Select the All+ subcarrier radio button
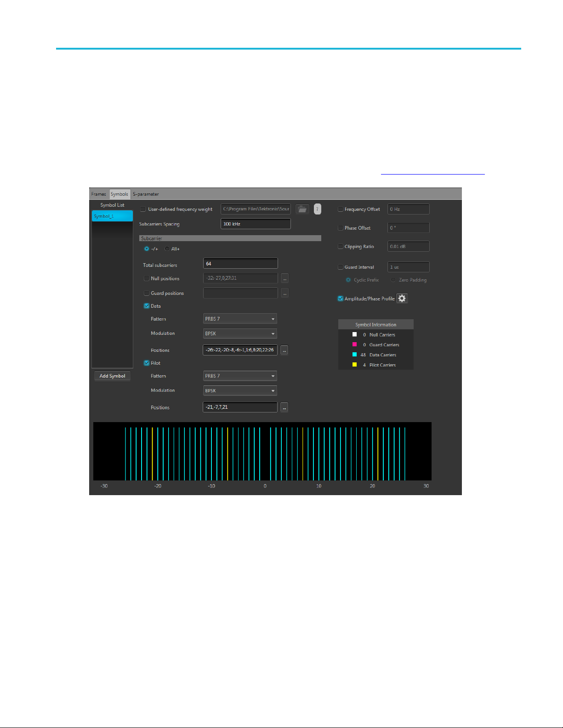The width and height of the screenshot is (563, 728). [x=167, y=248]
